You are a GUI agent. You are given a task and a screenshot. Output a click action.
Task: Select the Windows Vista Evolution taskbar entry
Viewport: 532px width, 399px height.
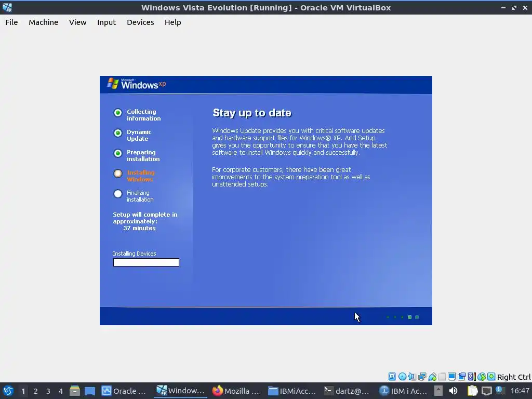pyautogui.click(x=180, y=391)
